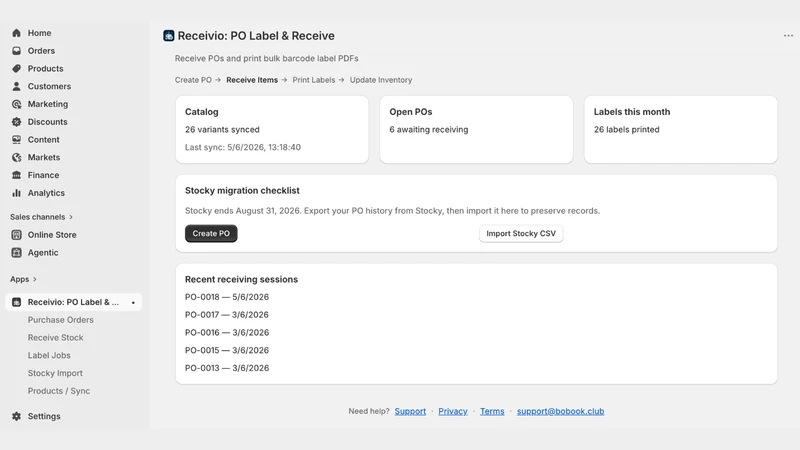Click the Orders inbox icon
This screenshot has width=800, height=450.
[x=16, y=51]
